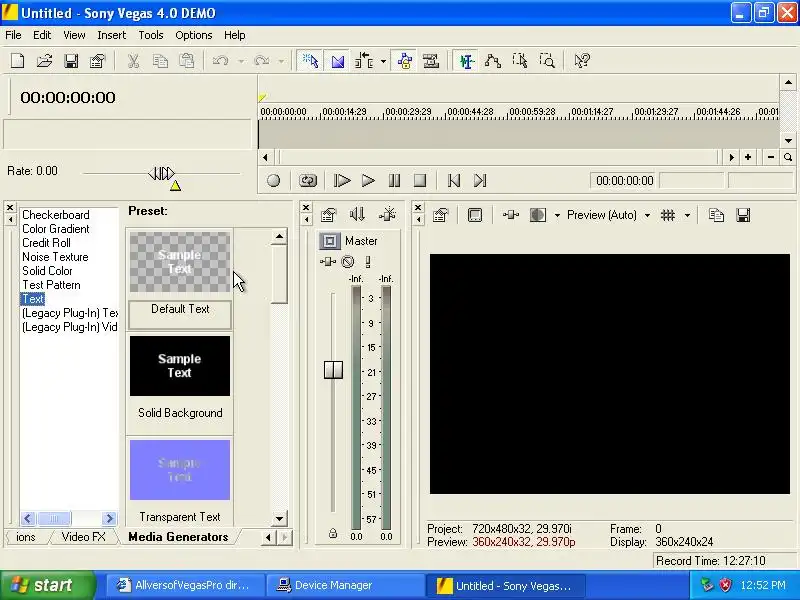Select the Normal Edit tool
Screen dimensions: 800x600
point(466,61)
